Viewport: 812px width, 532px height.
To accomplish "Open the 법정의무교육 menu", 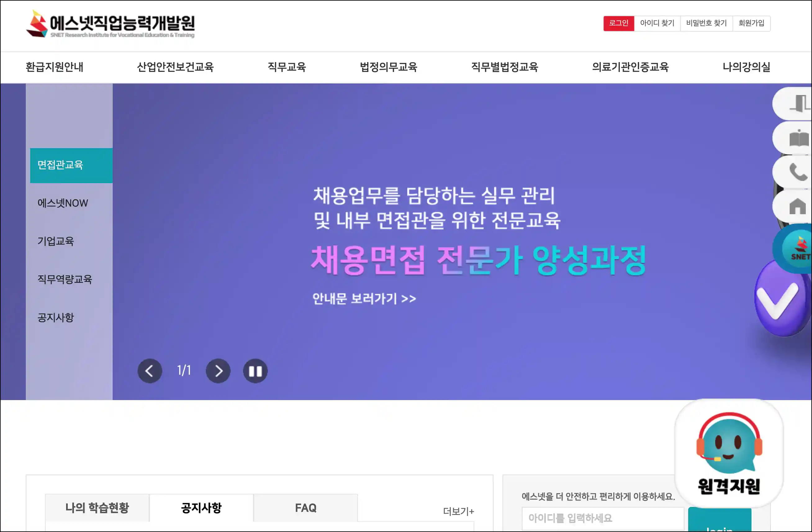I will point(389,67).
